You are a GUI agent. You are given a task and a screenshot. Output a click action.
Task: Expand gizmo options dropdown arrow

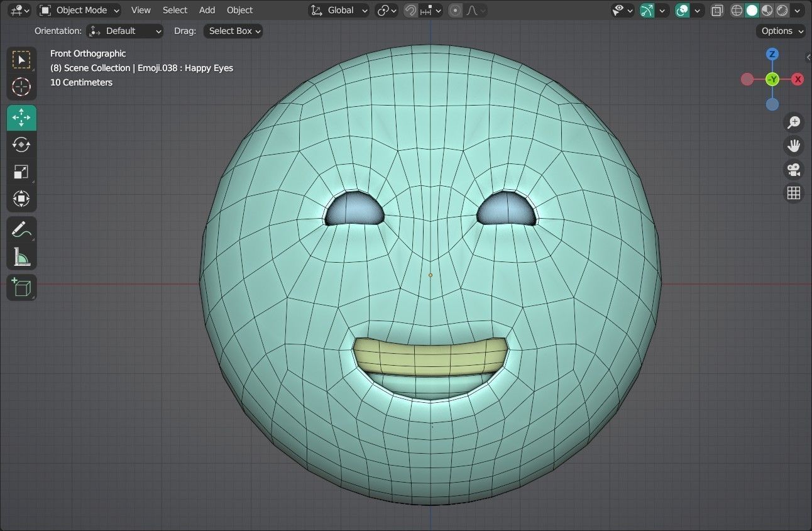coord(662,10)
